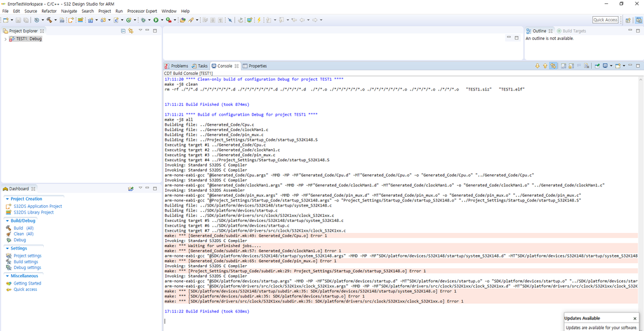
Task: Close the Console tab via its X
Action: 237,66
